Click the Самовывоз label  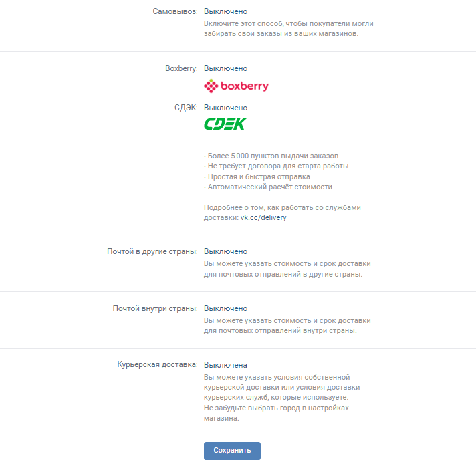pyautogui.click(x=174, y=11)
